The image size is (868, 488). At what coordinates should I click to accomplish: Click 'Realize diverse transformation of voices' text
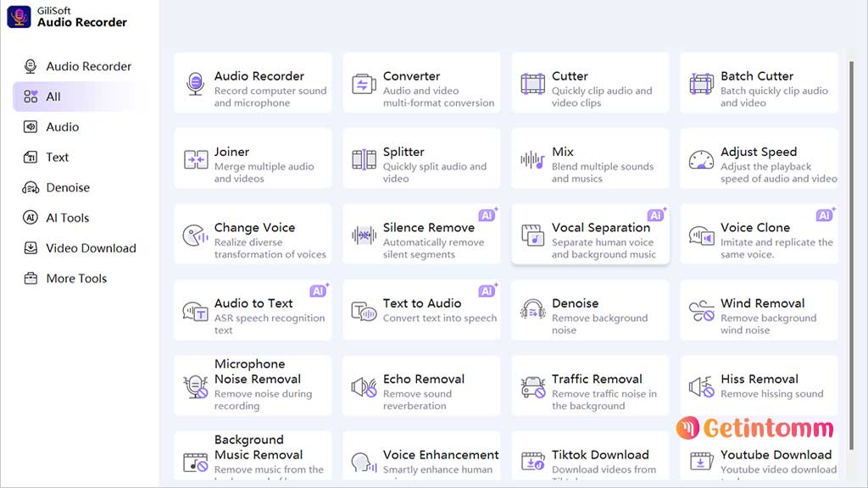270,248
